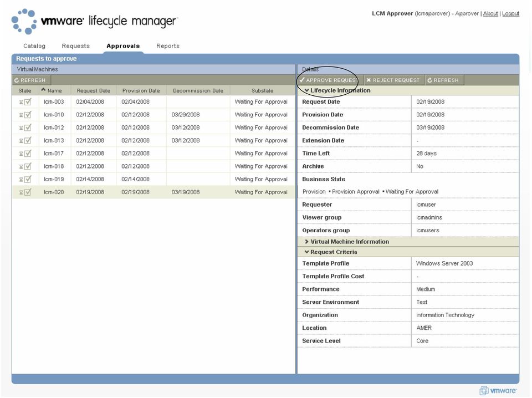Click the state icon for lcm-010

[25, 115]
